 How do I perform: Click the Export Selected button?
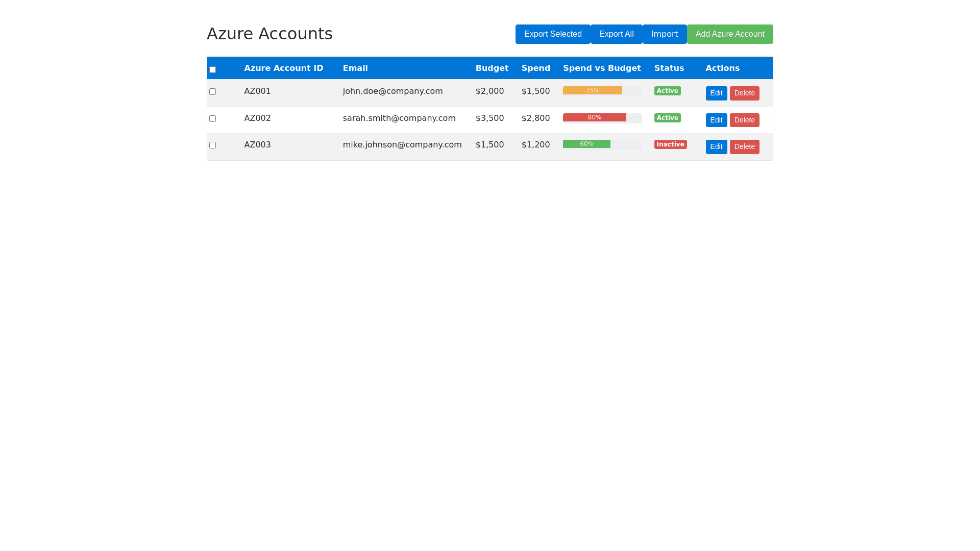point(553,34)
